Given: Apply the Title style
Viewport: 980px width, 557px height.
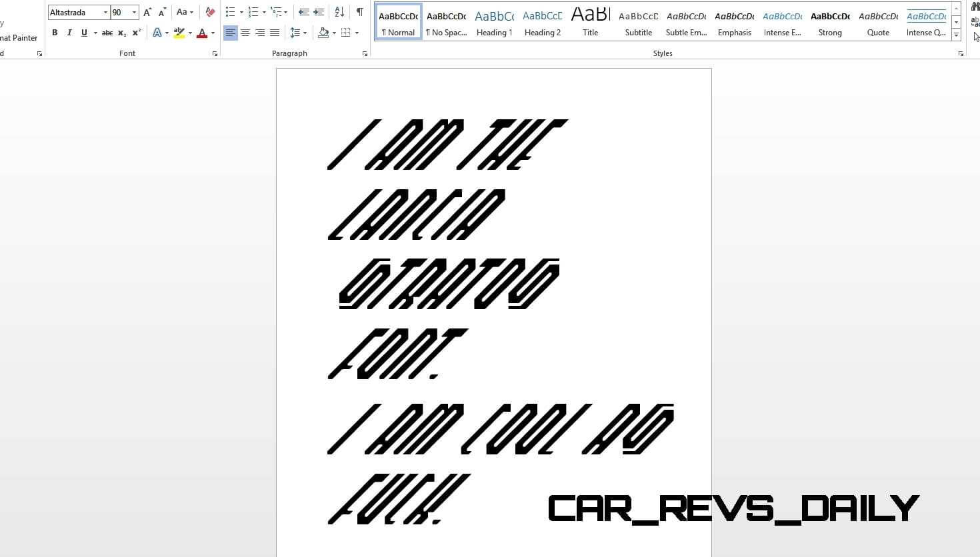Looking at the screenshot, I should [591, 22].
